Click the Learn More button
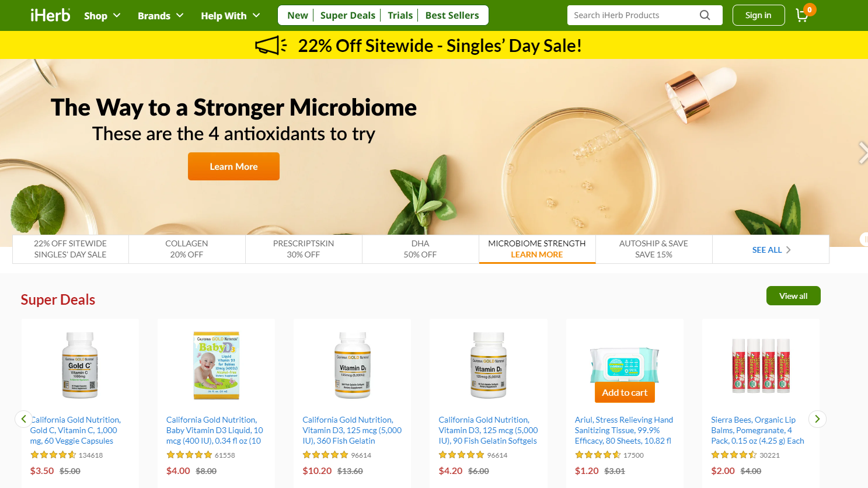The width and height of the screenshot is (868, 488). [233, 166]
